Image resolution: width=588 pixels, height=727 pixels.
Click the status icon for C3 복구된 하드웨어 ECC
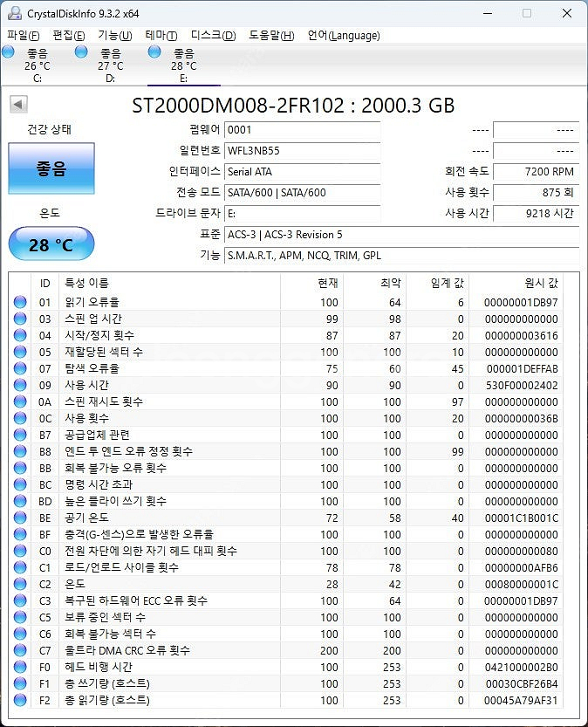(20, 600)
